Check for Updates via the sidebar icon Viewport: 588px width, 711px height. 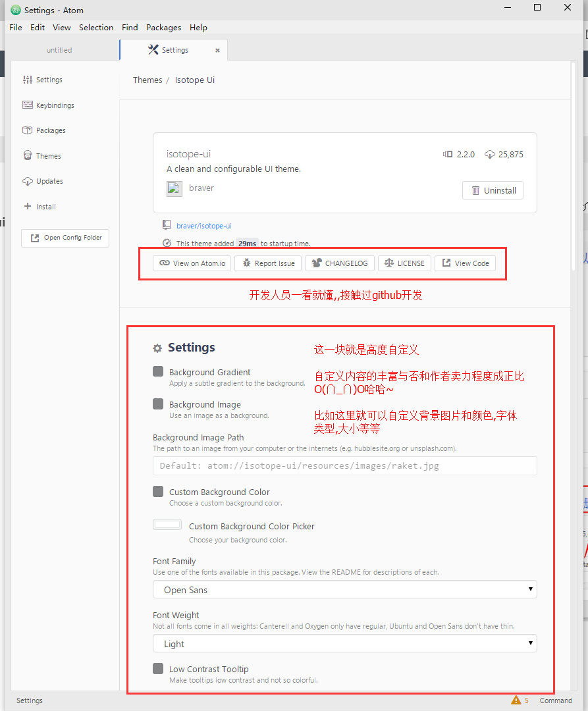tap(47, 180)
